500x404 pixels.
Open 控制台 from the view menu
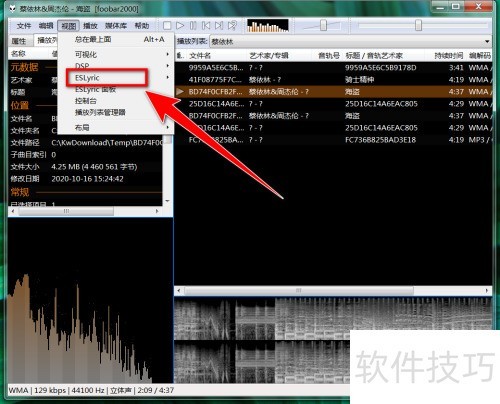[x=116, y=101]
